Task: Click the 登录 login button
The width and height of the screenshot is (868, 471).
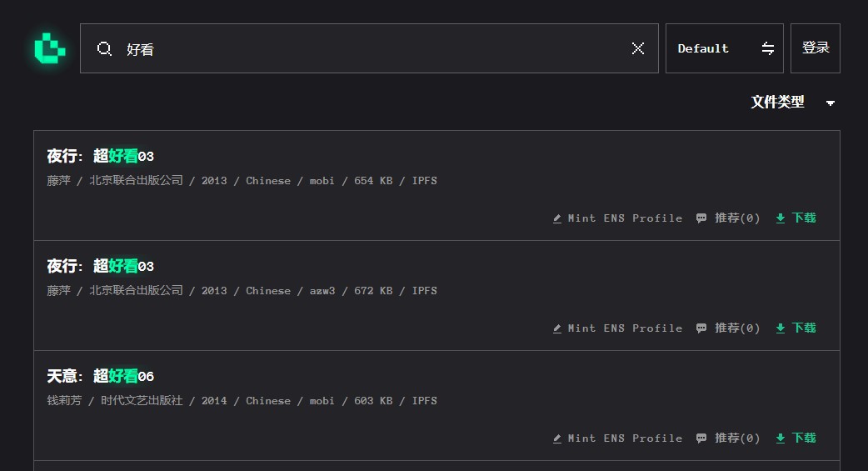Action: 815,48
